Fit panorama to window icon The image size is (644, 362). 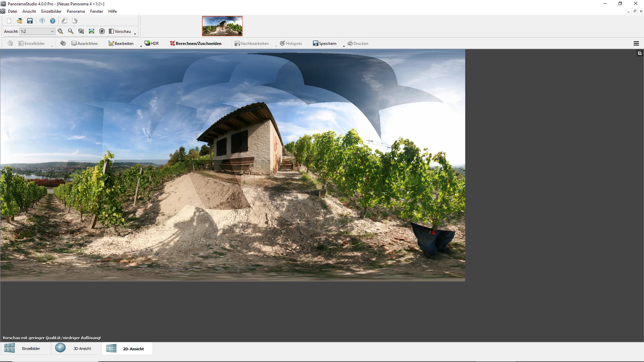click(92, 31)
